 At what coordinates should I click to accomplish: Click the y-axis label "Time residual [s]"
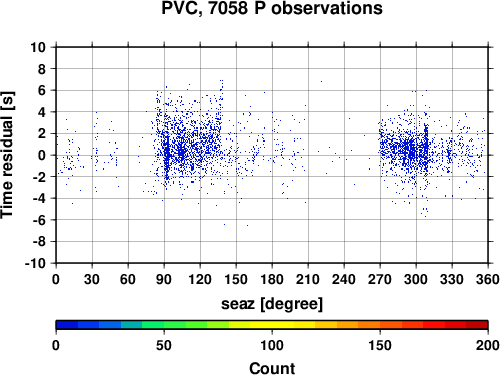[7, 155]
